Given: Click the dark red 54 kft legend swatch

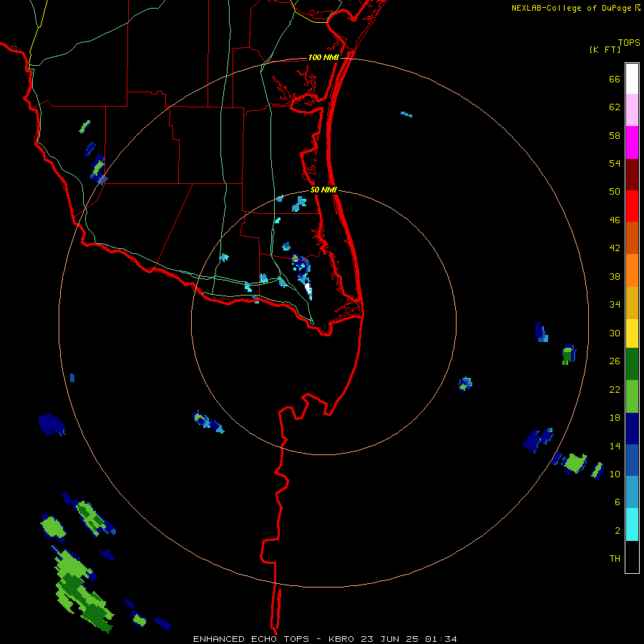Looking at the screenshot, I should tap(632, 174).
